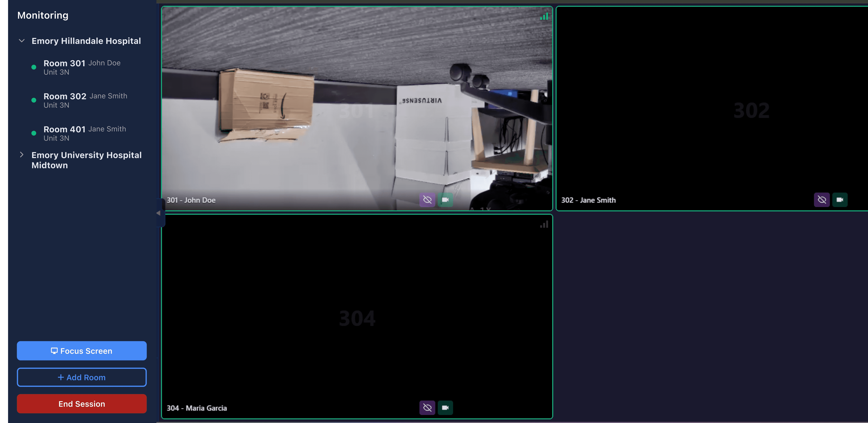This screenshot has height=423, width=868.
Task: Toggle privacy eye icon on 302 feed
Action: [x=822, y=200]
